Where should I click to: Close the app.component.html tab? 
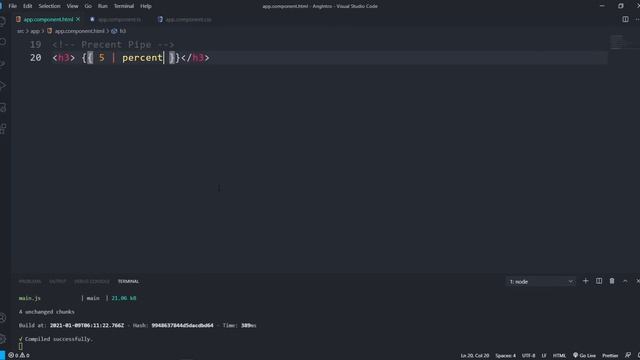tap(78, 19)
